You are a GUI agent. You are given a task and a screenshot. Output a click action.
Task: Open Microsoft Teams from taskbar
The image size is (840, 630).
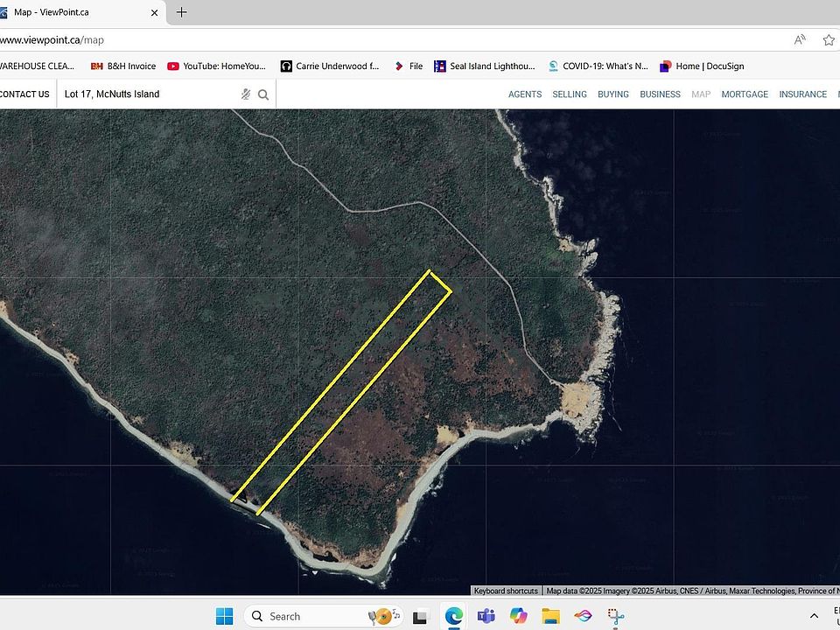coord(486,616)
